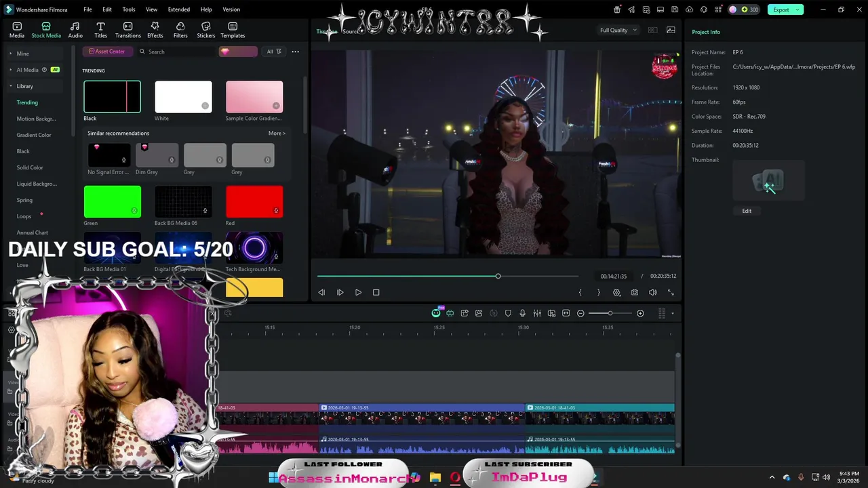Click the timeline zoom in plus button
This screenshot has height=488, width=868.
[x=640, y=313]
